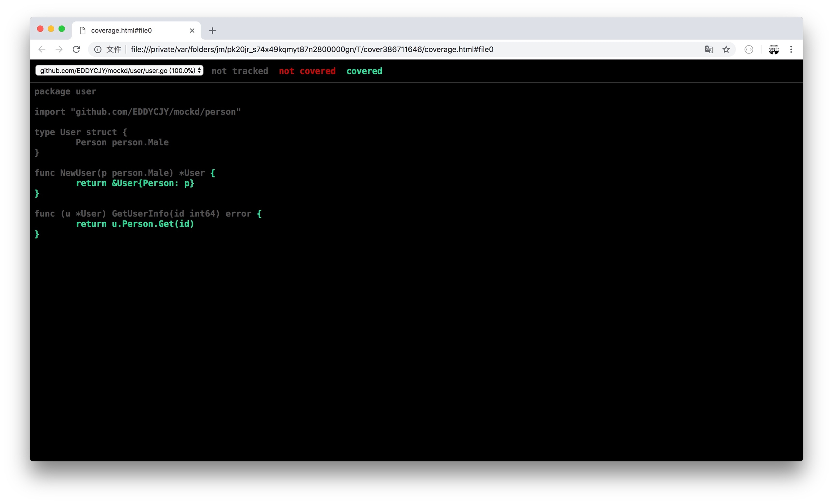
Task: Open a new tab
Action: (213, 31)
